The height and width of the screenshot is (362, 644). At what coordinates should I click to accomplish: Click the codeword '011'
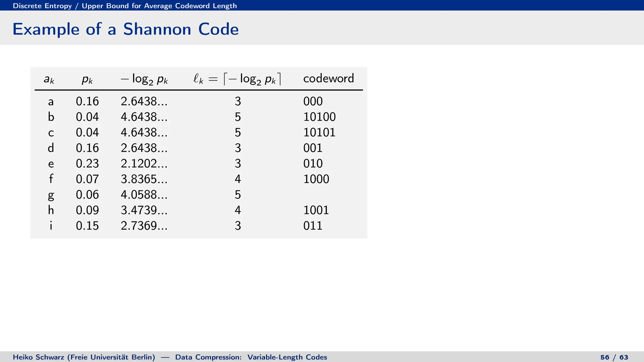[313, 226]
